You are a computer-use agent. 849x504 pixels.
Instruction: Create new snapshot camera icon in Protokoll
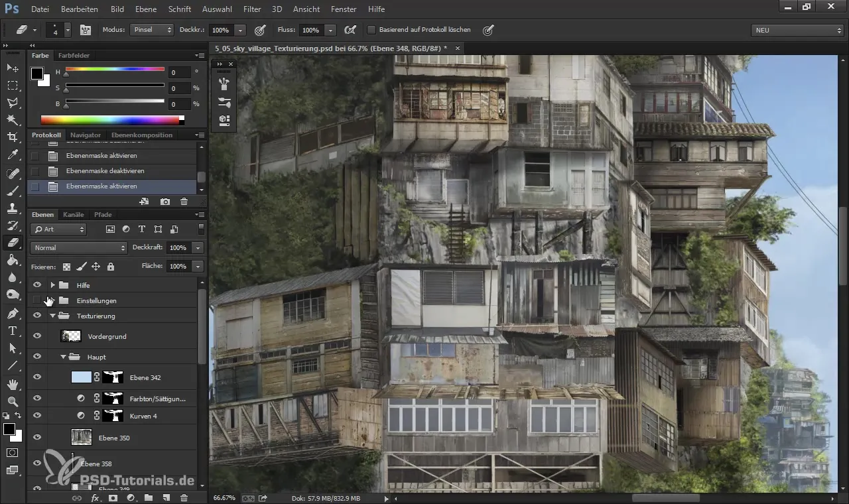click(x=164, y=201)
